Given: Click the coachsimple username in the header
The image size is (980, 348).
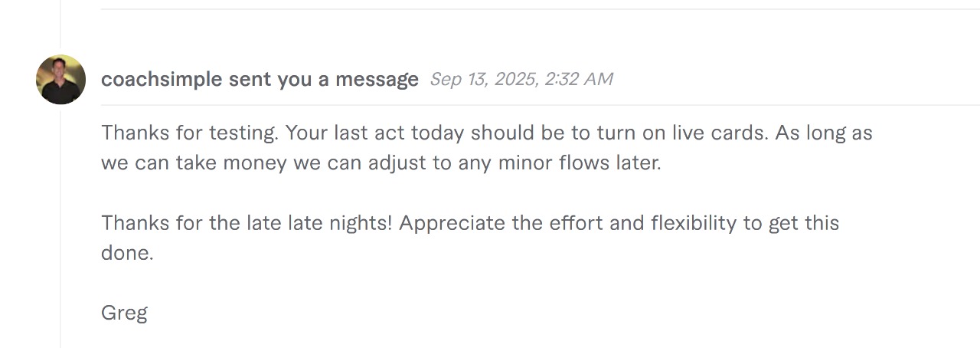Looking at the screenshot, I should click(x=162, y=79).
